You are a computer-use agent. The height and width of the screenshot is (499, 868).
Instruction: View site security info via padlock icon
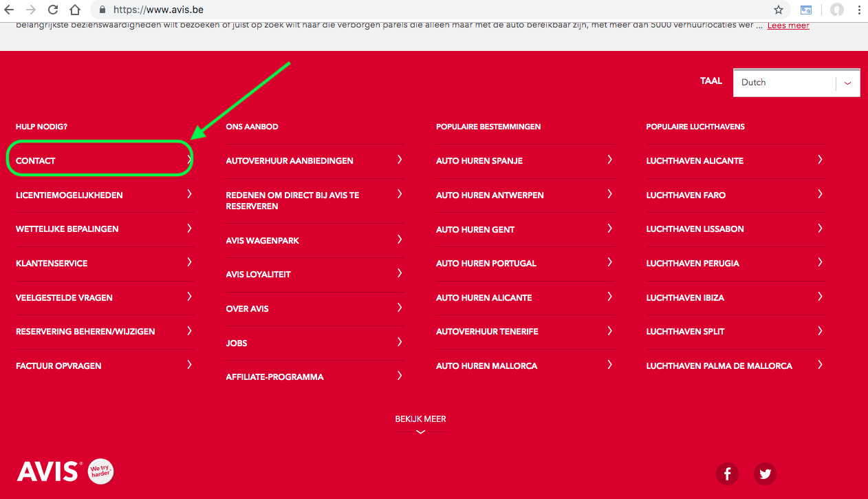click(102, 10)
